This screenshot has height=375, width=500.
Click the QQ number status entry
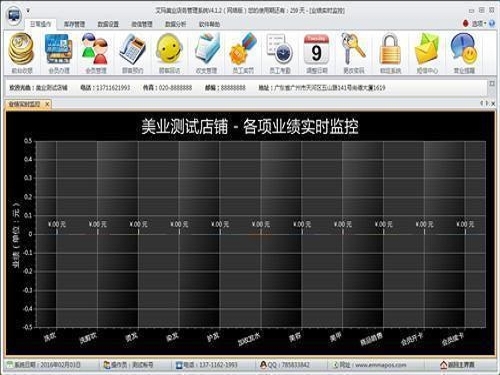[284, 365]
